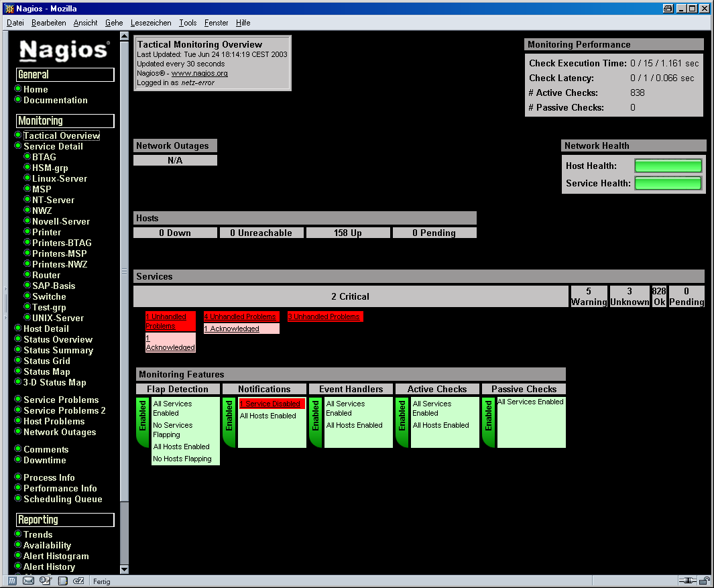Open the Alert History link

[49, 567]
